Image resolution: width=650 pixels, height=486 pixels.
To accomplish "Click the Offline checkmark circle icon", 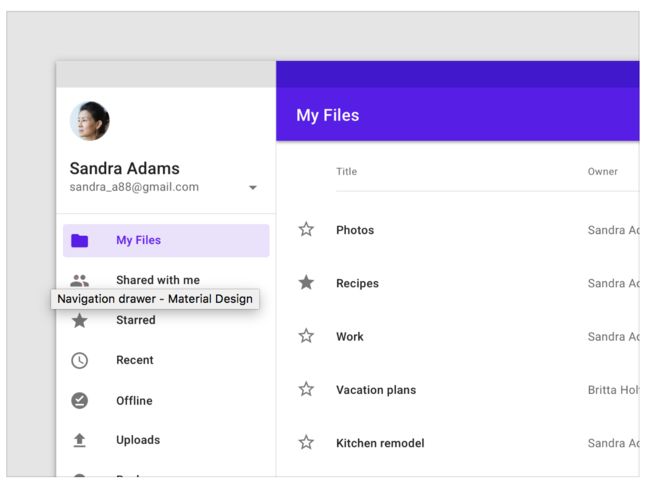I will (x=80, y=401).
